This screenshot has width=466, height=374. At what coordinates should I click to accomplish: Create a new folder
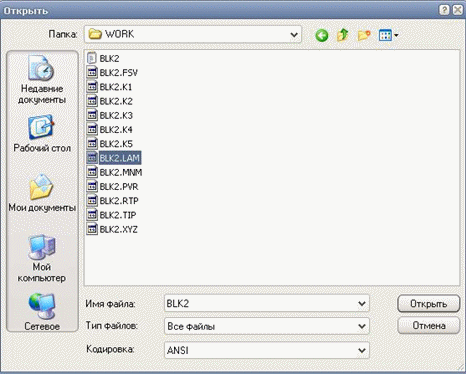(364, 35)
